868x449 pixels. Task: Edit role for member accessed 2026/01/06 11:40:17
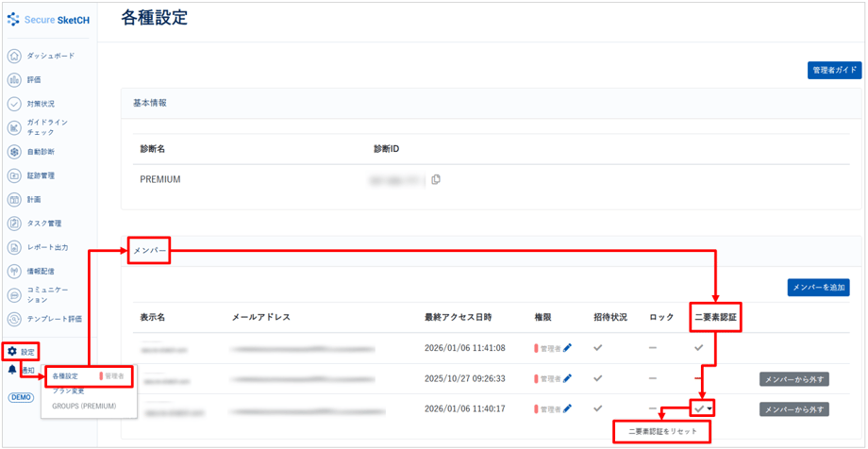click(x=567, y=408)
